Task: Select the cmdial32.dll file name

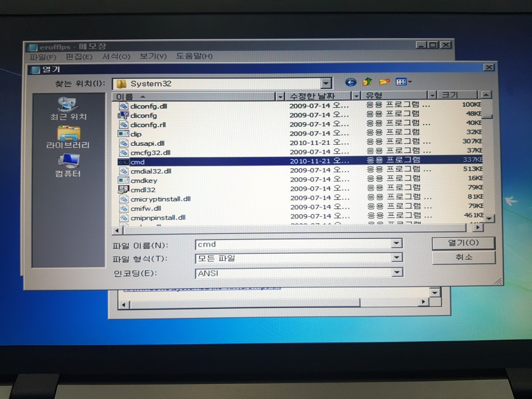Action: click(x=151, y=171)
